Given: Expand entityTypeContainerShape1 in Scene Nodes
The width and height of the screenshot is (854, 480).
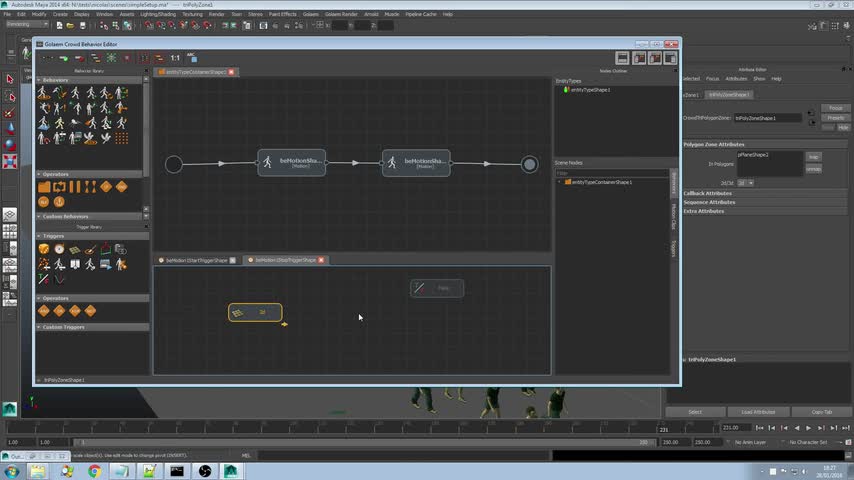Looking at the screenshot, I should [560, 182].
